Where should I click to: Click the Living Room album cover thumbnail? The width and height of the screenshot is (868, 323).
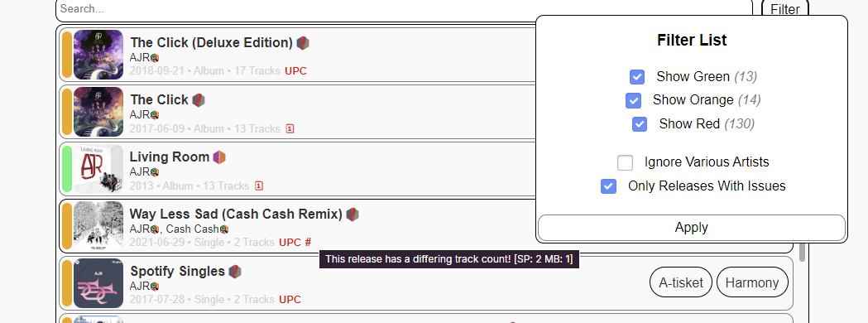pos(98,169)
